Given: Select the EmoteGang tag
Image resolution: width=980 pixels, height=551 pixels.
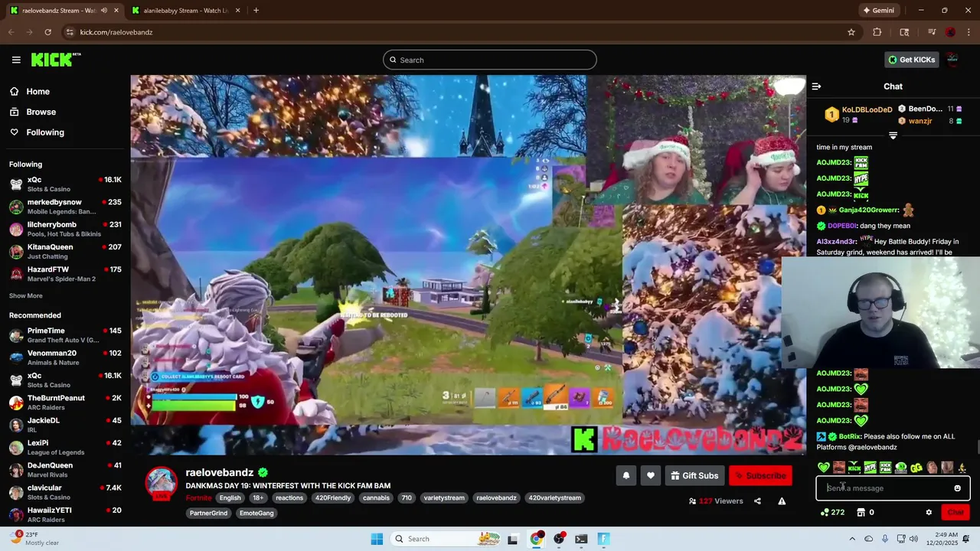Looking at the screenshot, I should (x=256, y=513).
